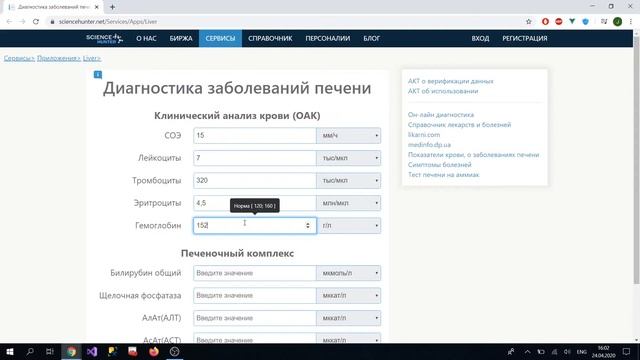
Task: Open Тест печени на аммиак link
Action: [x=443, y=175]
